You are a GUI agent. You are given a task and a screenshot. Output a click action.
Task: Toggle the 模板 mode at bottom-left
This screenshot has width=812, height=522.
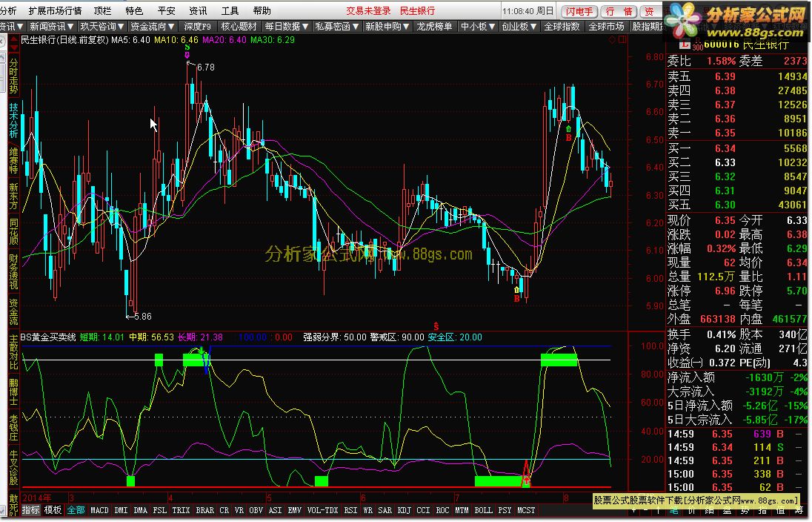pos(53,510)
